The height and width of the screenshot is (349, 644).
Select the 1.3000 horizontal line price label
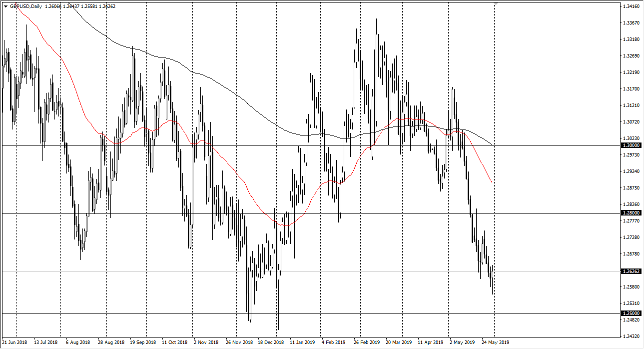(x=631, y=145)
